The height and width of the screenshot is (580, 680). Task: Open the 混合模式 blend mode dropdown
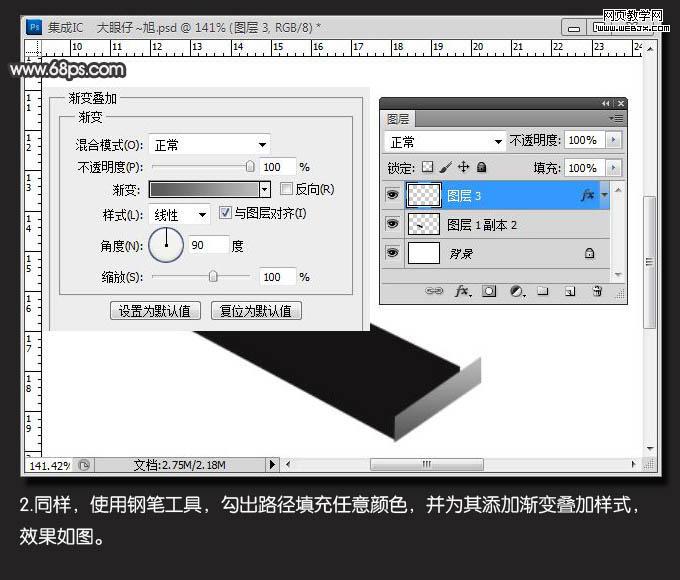pos(209,144)
